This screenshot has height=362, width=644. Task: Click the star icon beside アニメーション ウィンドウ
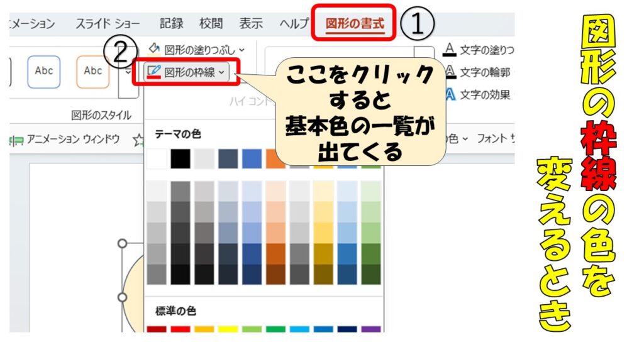click(x=138, y=140)
